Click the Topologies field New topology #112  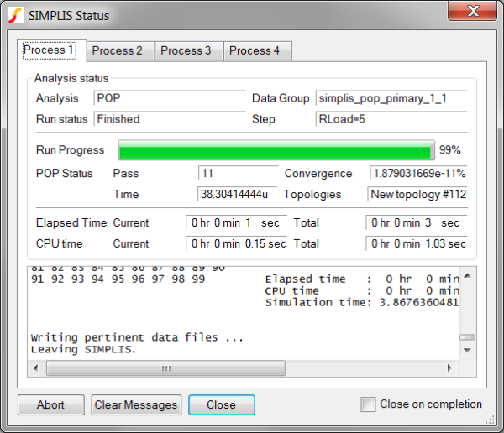[x=417, y=194]
